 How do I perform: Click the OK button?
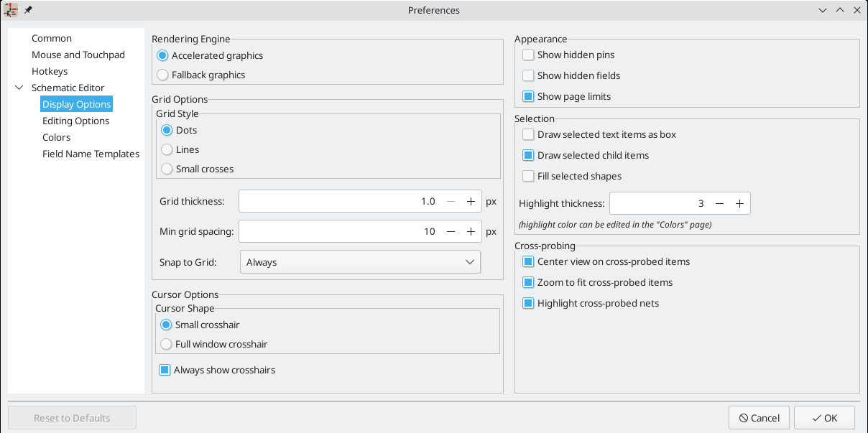click(823, 418)
